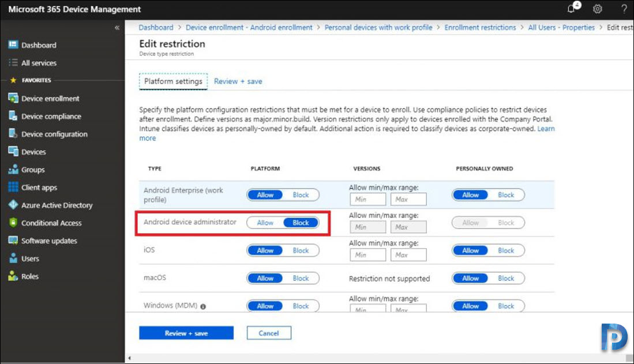Screen dimensions: 634x364
Task: Follow the Learn more link
Action: [546, 129]
